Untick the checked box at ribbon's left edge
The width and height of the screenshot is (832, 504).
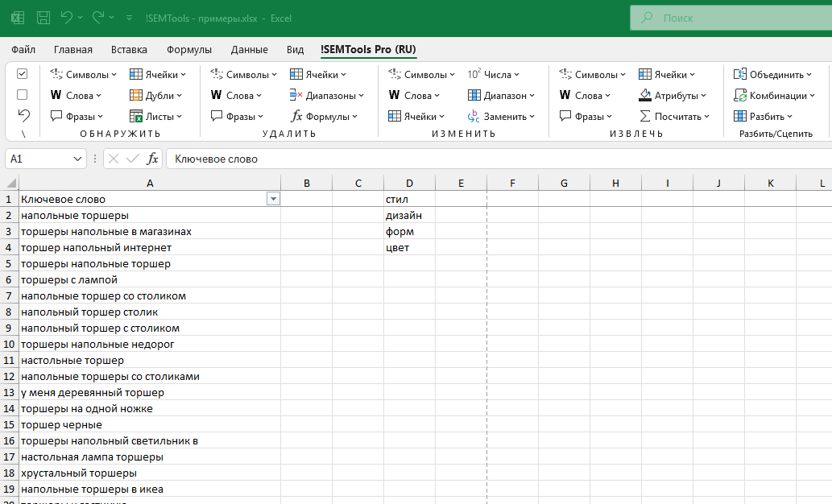[23, 73]
